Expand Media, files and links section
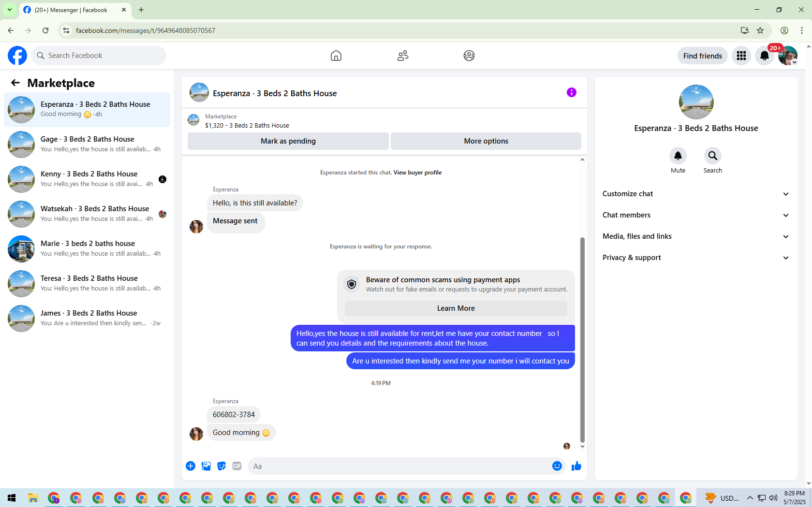The height and width of the screenshot is (507, 812). 696,236
